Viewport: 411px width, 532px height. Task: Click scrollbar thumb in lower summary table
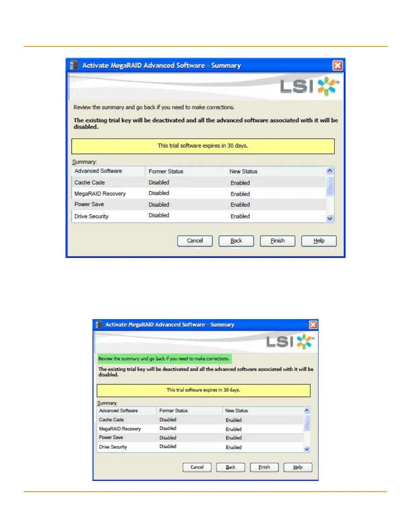[307, 422]
